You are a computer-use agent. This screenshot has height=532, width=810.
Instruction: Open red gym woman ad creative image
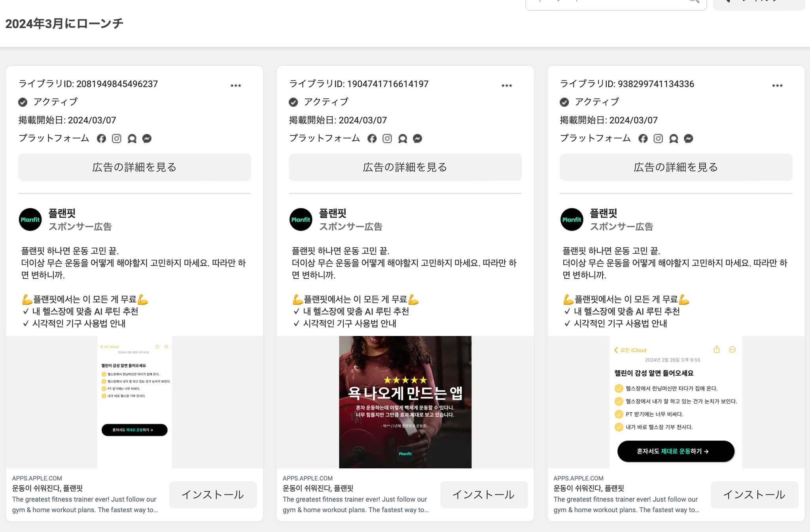point(405,402)
